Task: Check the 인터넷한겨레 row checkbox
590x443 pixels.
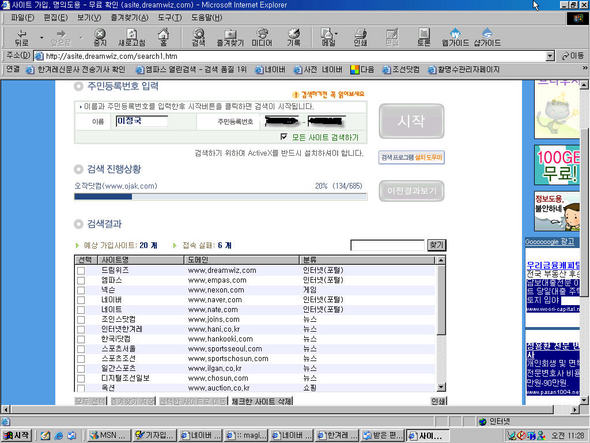Action: click(x=81, y=330)
